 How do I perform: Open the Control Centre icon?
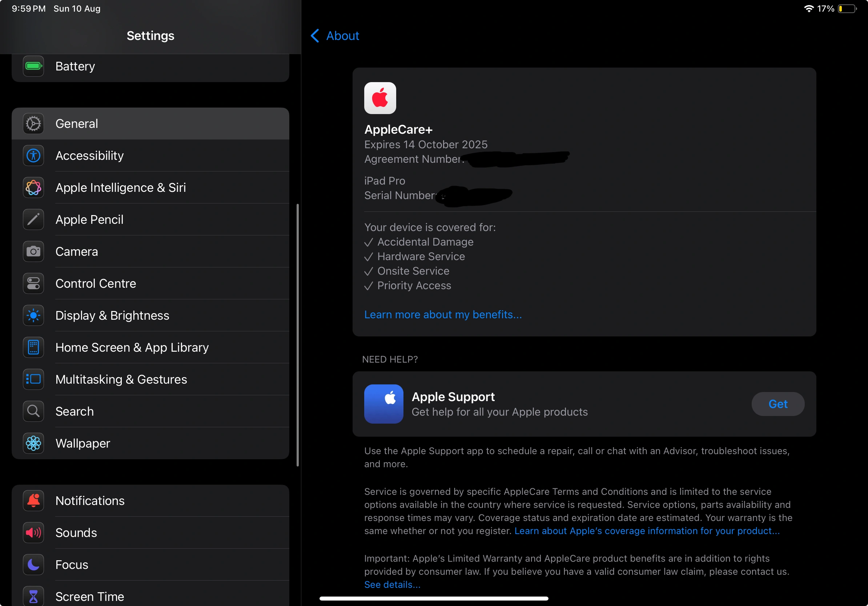pos(33,283)
